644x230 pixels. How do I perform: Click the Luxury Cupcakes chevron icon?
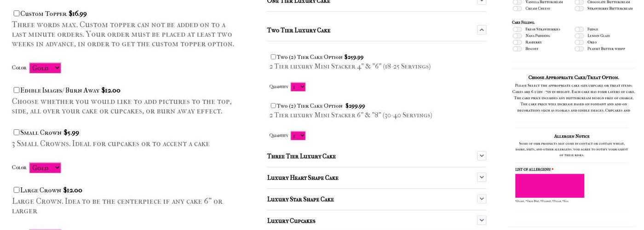coord(482,220)
